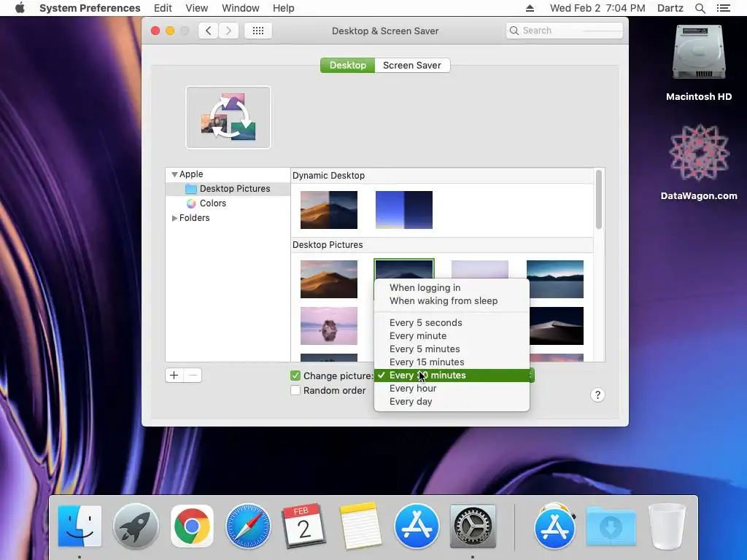Switch to the Desktop tab
The width and height of the screenshot is (747, 560).
[347, 65]
